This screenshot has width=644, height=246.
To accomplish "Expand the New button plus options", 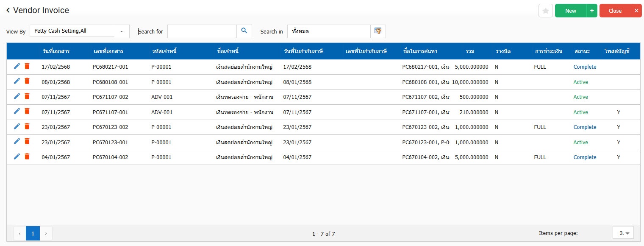I will click(x=591, y=11).
